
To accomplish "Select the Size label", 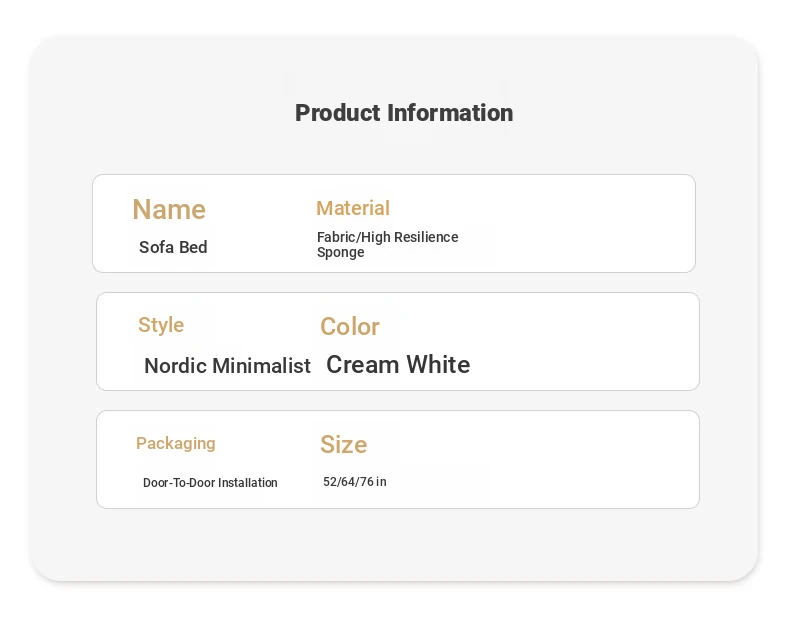I will click(344, 444).
